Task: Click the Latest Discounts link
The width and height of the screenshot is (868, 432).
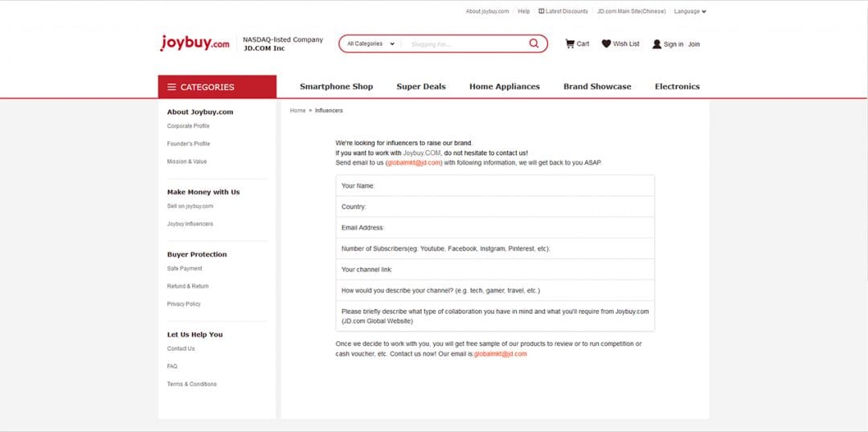Action: point(567,11)
